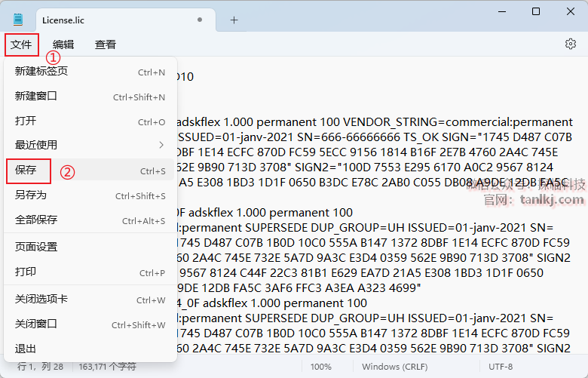The width and height of the screenshot is (588, 378).
Task: Open 页面设置 from the menu
Action: (90, 247)
